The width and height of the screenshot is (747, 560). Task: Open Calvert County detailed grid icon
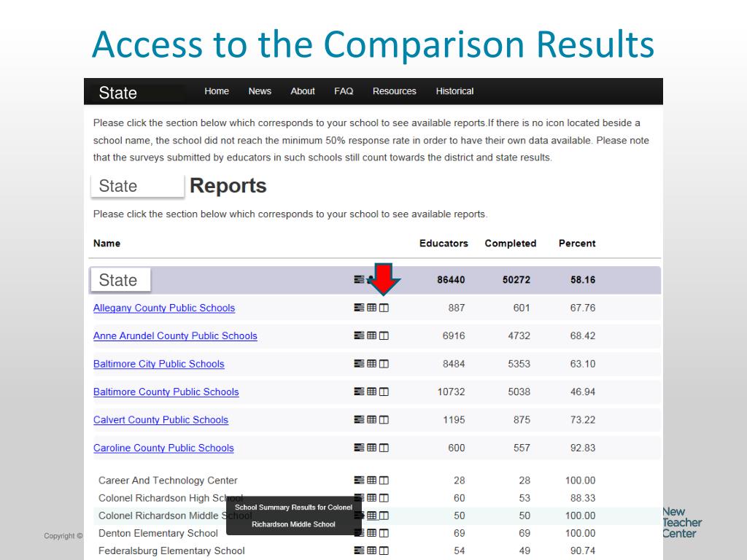coord(371,419)
